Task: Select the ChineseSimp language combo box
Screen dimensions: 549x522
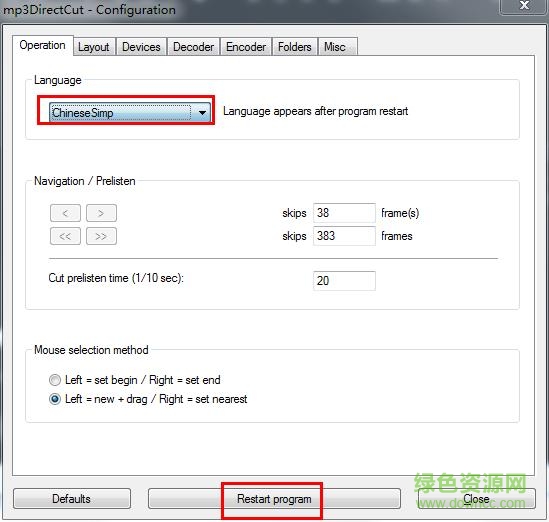Action: pos(130,112)
